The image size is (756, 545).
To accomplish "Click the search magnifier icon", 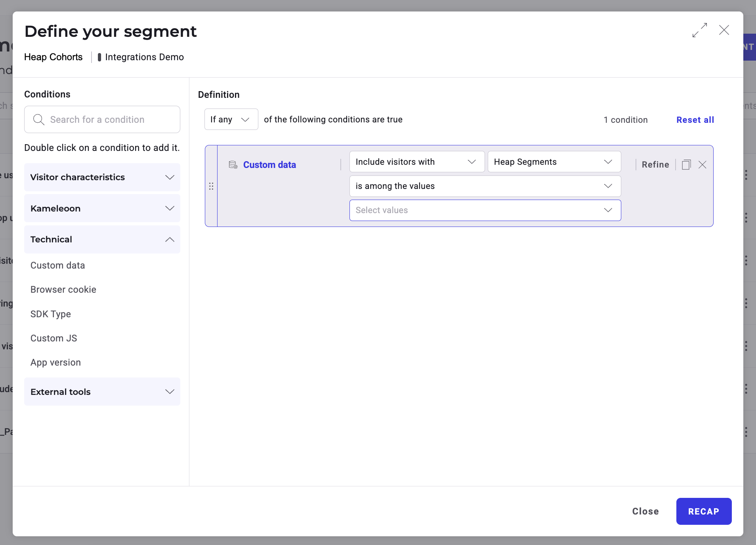I will point(38,120).
